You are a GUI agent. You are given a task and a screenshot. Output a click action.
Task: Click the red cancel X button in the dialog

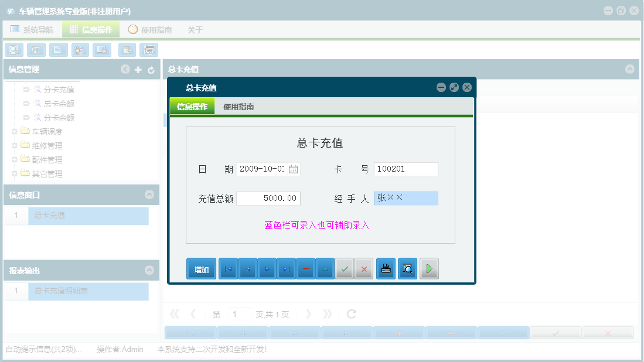pyautogui.click(x=363, y=268)
